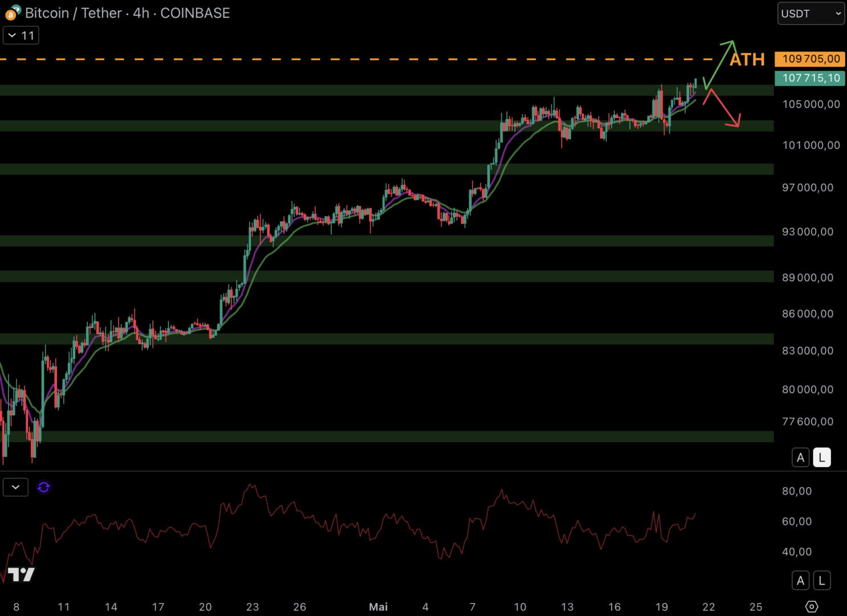Click the 77 600,00 price axis label
Screen dimensions: 847x616
point(808,422)
